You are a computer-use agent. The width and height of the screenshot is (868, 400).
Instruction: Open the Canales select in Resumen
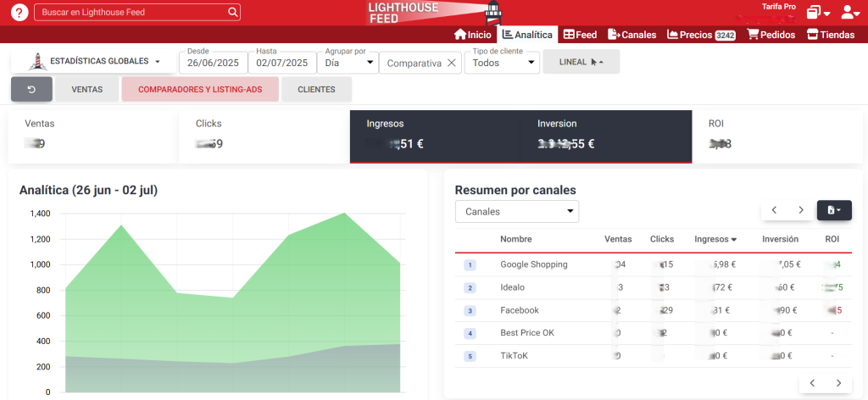517,211
